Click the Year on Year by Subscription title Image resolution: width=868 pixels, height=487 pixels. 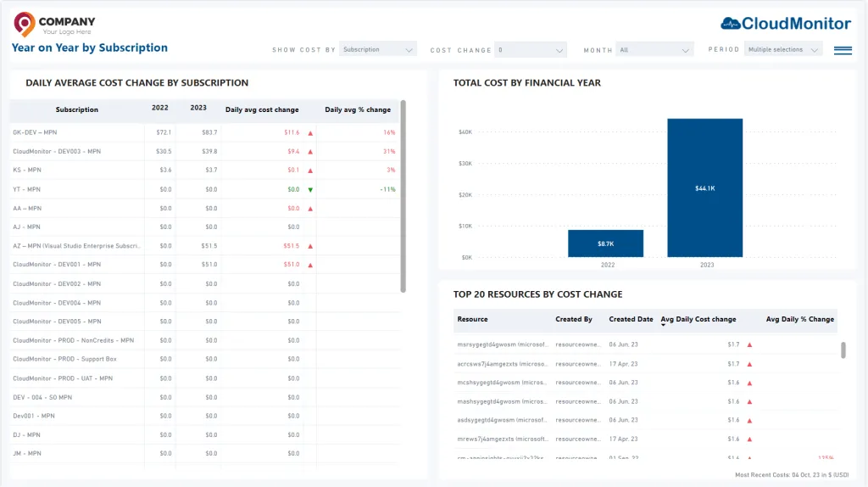pyautogui.click(x=90, y=48)
